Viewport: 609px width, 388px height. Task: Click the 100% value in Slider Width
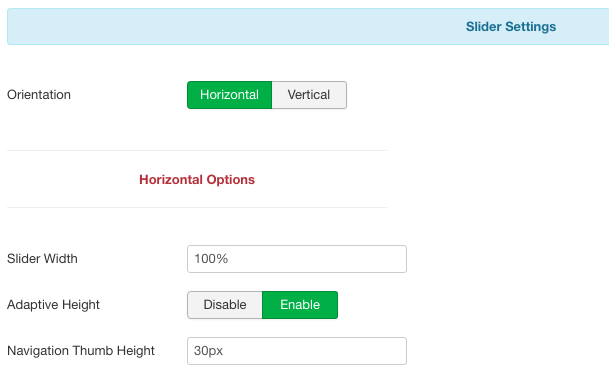point(211,259)
